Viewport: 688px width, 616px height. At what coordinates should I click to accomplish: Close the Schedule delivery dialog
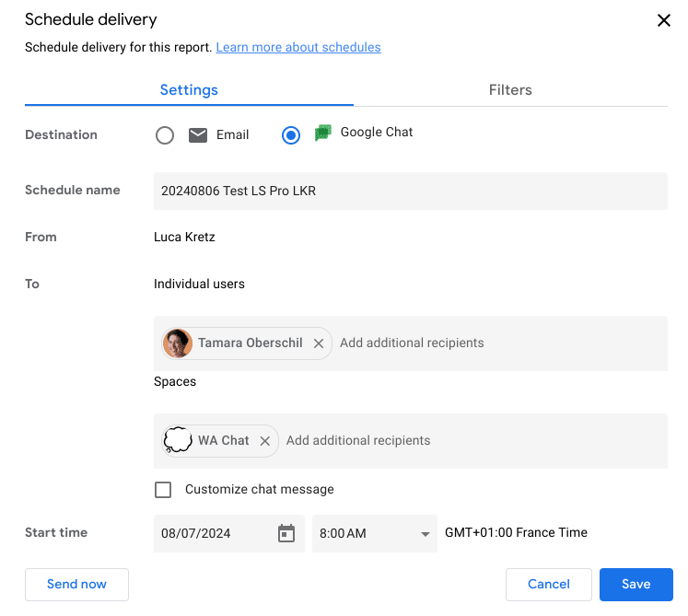click(663, 20)
